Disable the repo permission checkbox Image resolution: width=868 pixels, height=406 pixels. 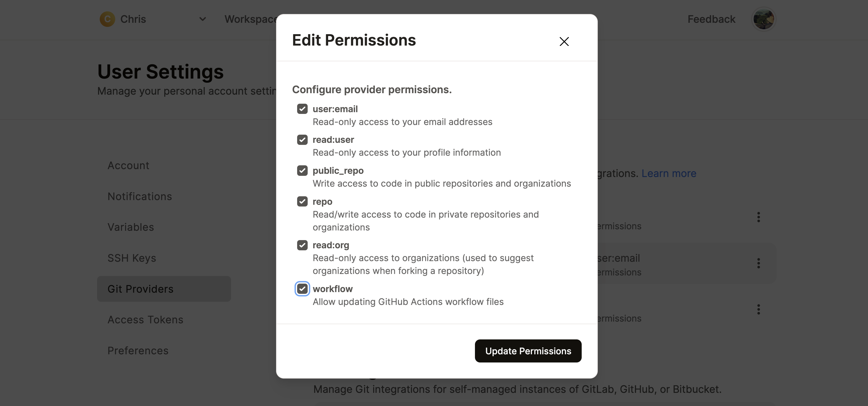pos(302,201)
